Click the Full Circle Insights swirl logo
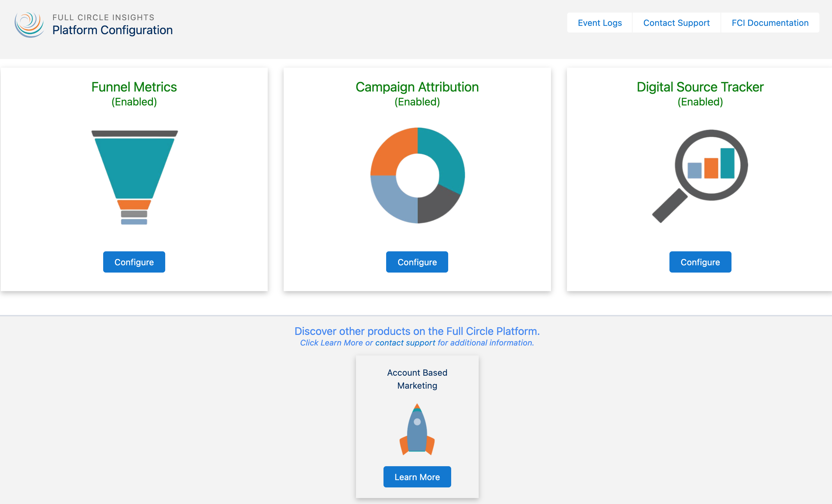This screenshot has height=504, width=832. pos(29,25)
